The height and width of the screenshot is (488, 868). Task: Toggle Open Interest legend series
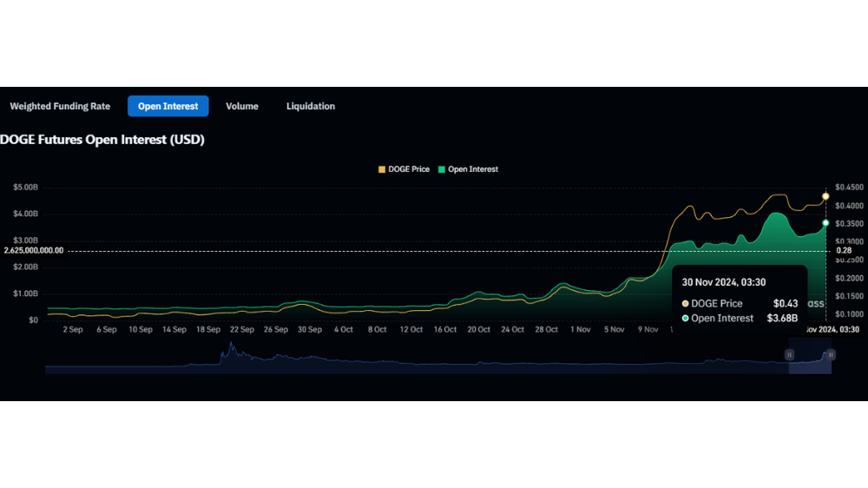point(468,169)
